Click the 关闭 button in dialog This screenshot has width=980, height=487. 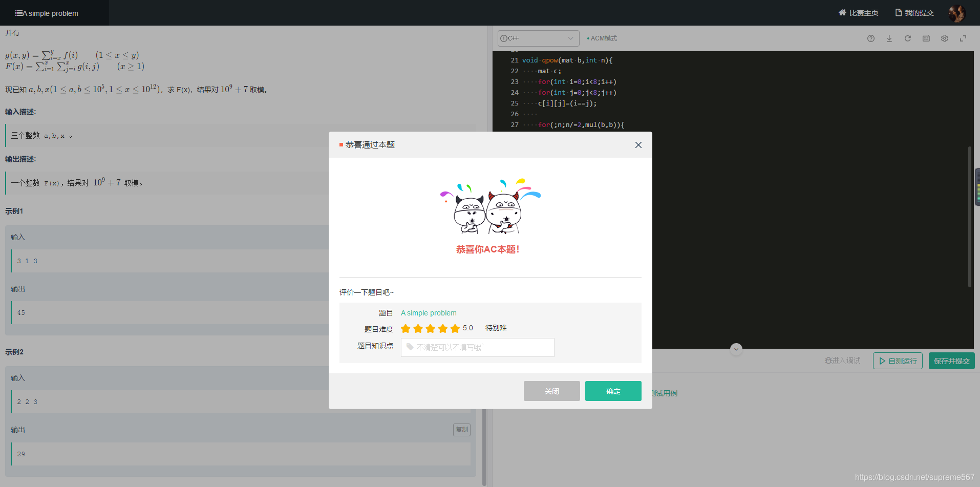point(552,391)
